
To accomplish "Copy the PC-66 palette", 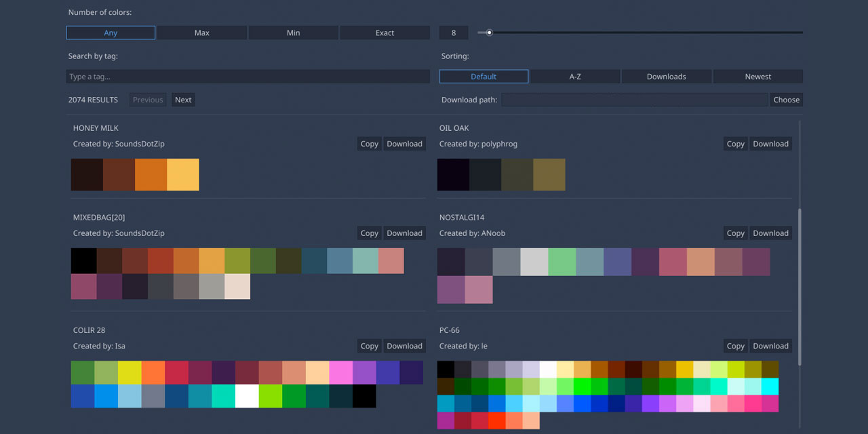I will click(x=736, y=346).
